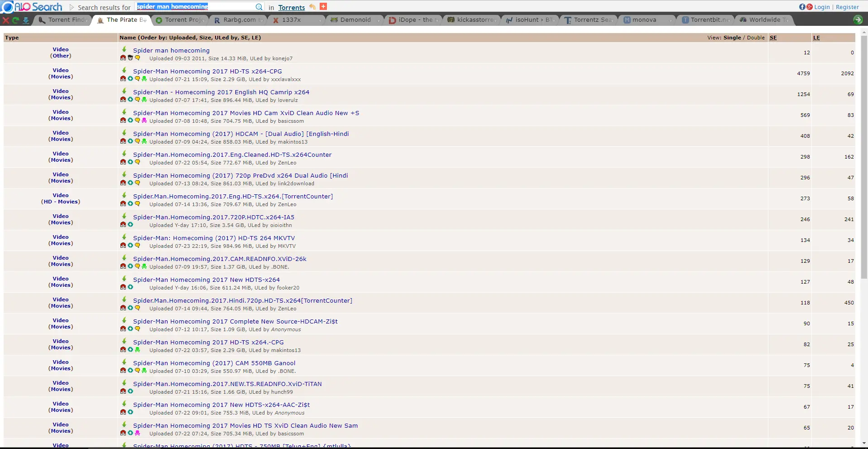
Task: Sign in with the Google Plus icon
Action: coord(809,7)
